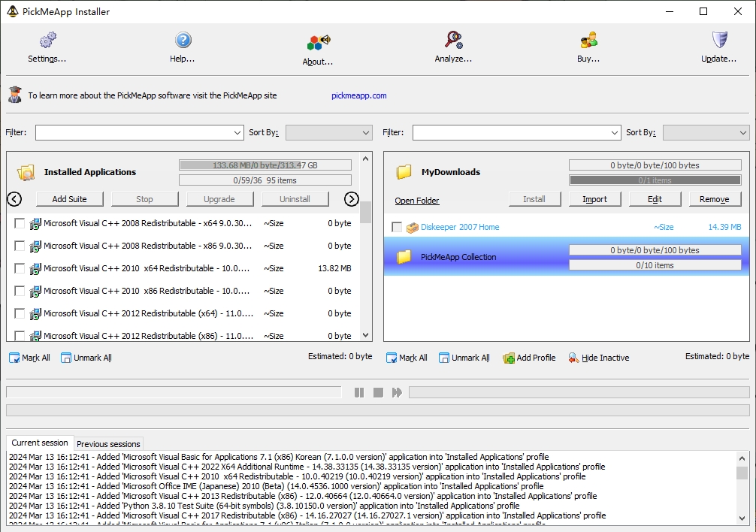Image resolution: width=756 pixels, height=532 pixels.
Task: Select the Current session tab
Action: [40, 443]
